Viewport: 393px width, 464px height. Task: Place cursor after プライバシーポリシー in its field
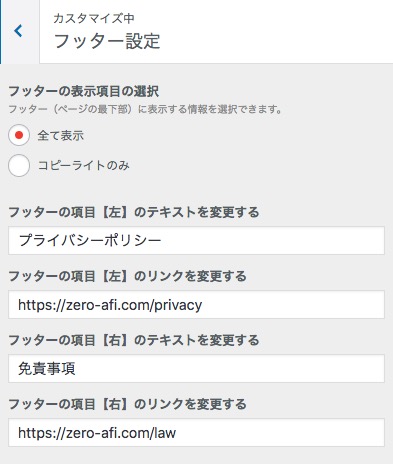(164, 241)
